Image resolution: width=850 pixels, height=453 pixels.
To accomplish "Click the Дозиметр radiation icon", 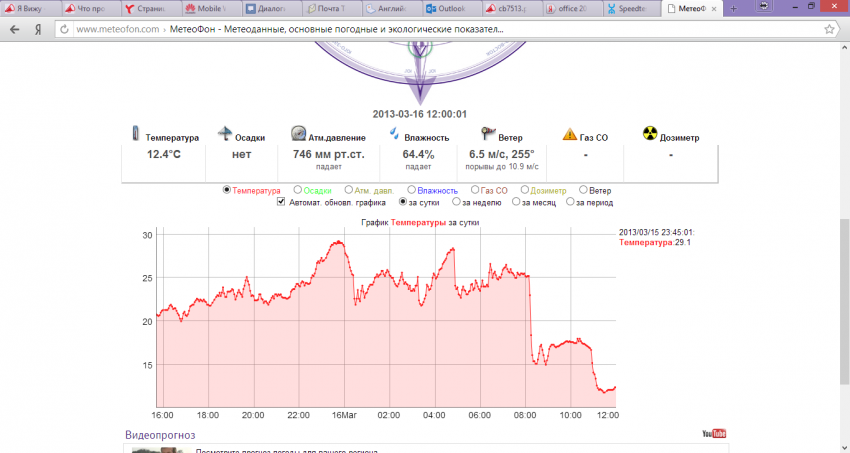I will pos(650,135).
